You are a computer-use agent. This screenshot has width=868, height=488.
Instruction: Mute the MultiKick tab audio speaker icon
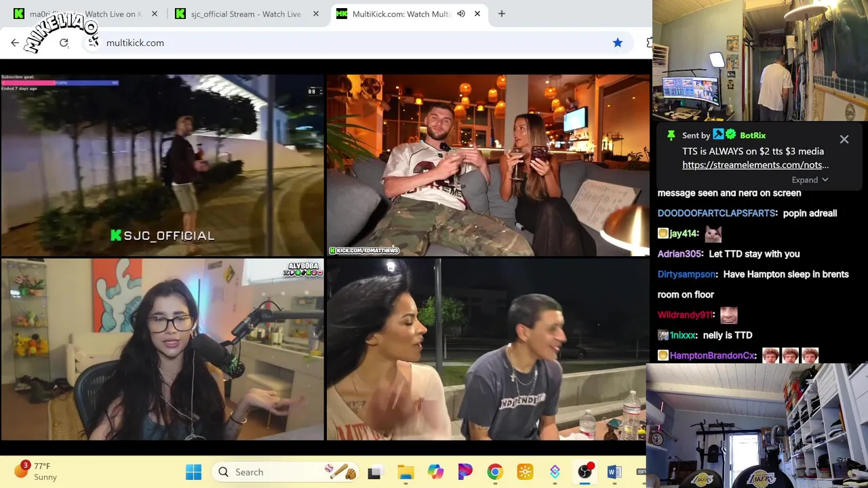461,14
